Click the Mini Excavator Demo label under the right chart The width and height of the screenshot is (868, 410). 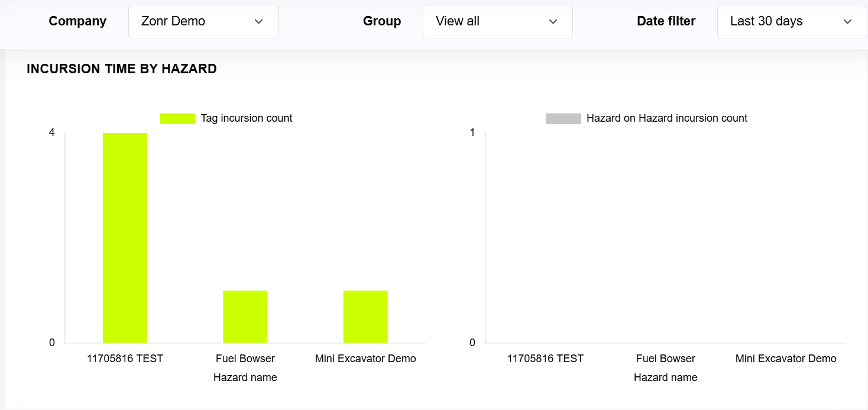click(786, 359)
